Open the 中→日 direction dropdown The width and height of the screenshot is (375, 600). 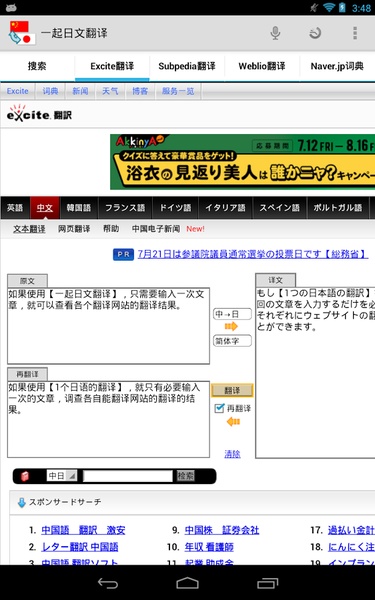click(x=232, y=314)
